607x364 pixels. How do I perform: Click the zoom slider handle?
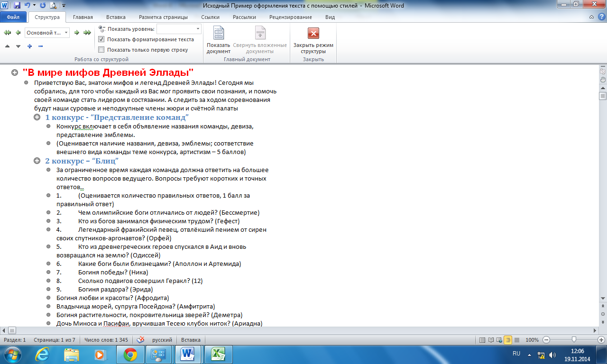point(574,340)
